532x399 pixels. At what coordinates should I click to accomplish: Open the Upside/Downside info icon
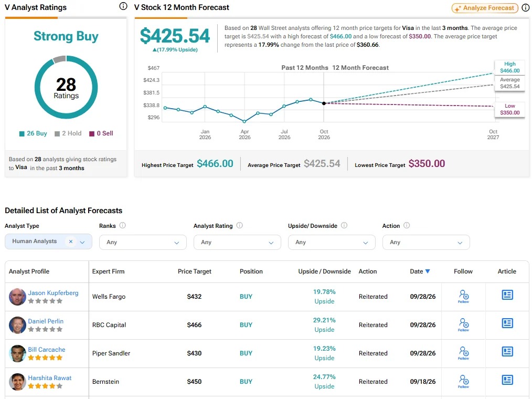coord(344,225)
